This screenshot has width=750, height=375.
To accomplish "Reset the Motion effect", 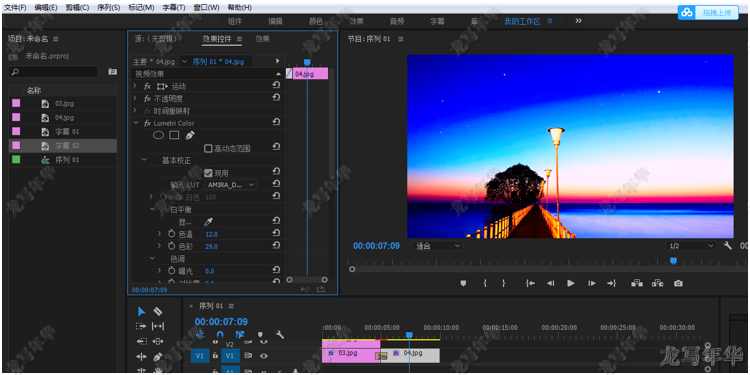I will (276, 85).
